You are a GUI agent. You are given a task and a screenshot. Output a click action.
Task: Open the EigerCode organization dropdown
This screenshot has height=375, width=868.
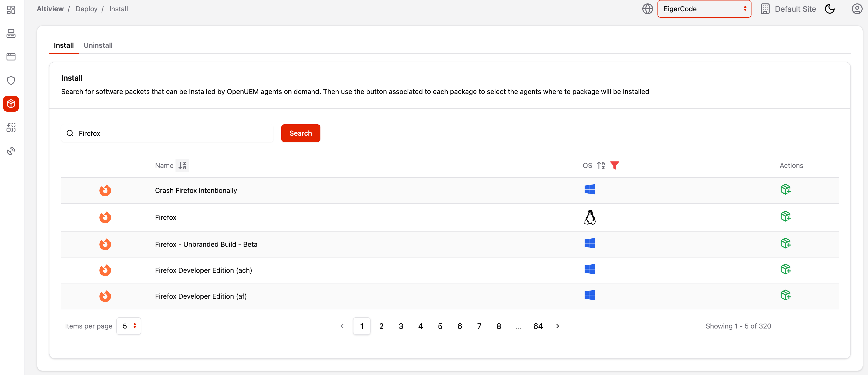tap(704, 9)
